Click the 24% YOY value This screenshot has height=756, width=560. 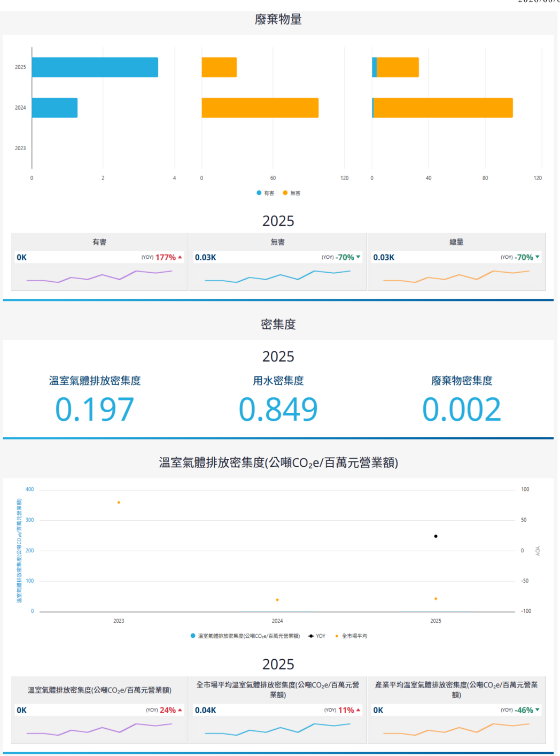click(168, 710)
